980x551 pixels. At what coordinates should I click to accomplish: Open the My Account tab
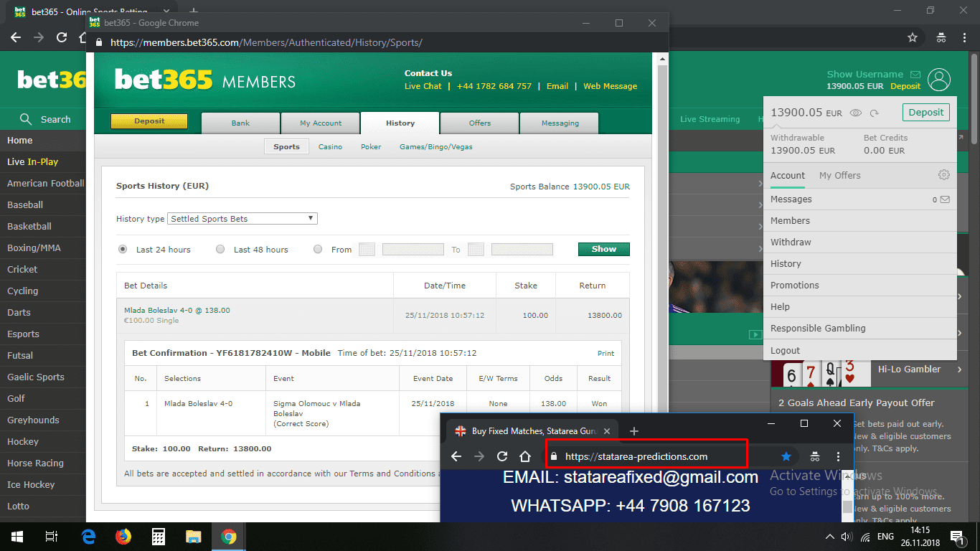(321, 123)
